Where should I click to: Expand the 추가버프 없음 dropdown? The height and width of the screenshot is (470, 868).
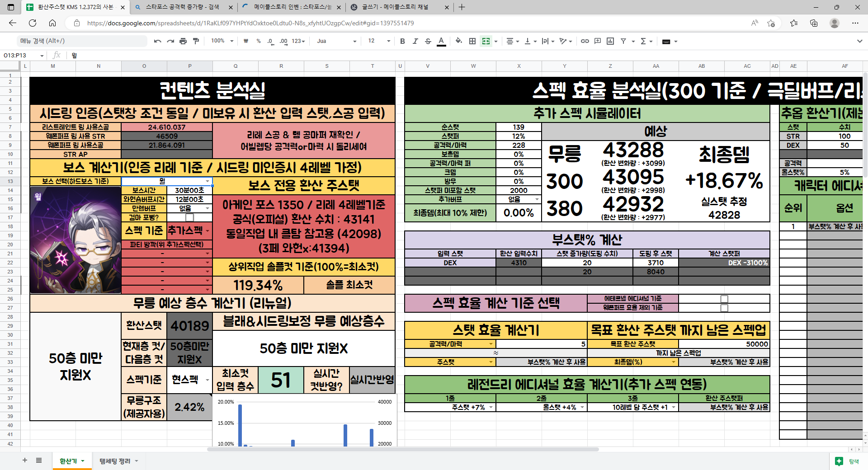click(536, 199)
